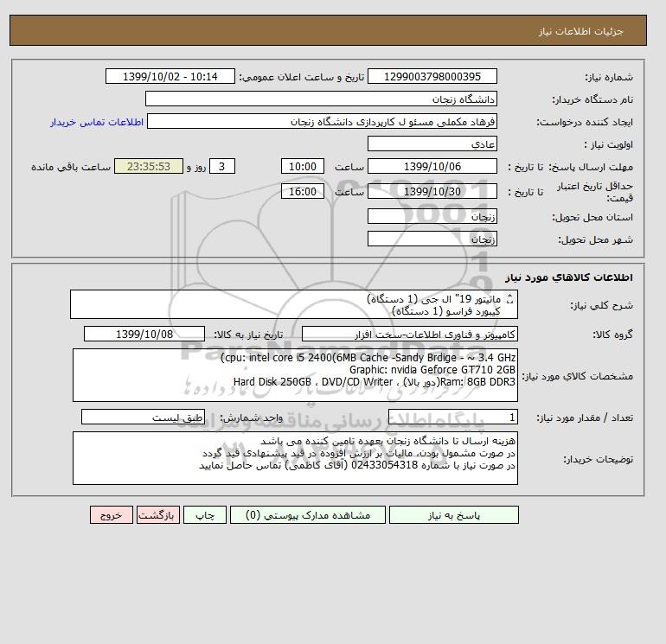
Task: Click the description box scroll arrows
Action: 510,299
